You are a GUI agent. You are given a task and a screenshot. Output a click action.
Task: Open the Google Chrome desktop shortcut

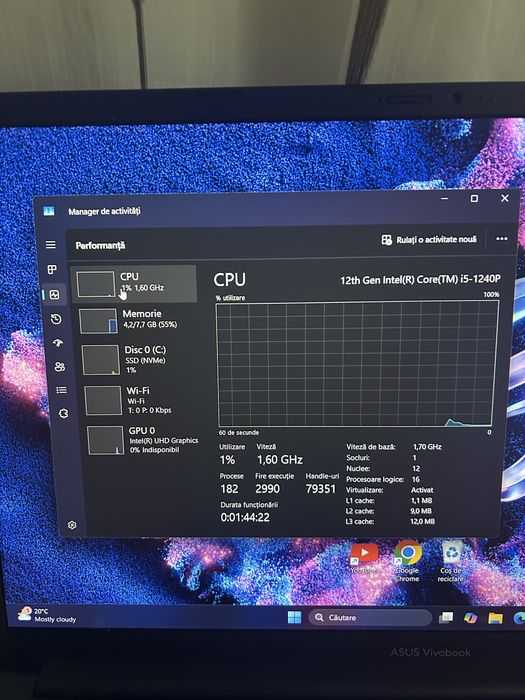(x=408, y=561)
